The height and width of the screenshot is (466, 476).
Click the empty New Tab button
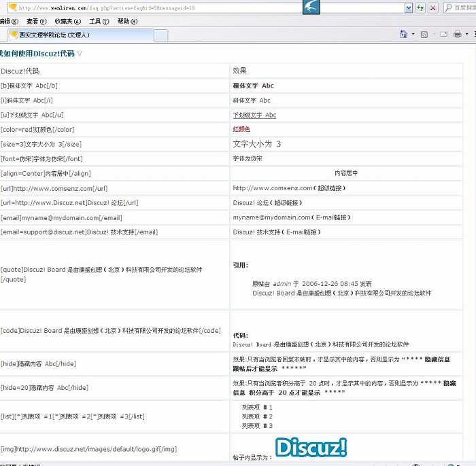[160, 35]
